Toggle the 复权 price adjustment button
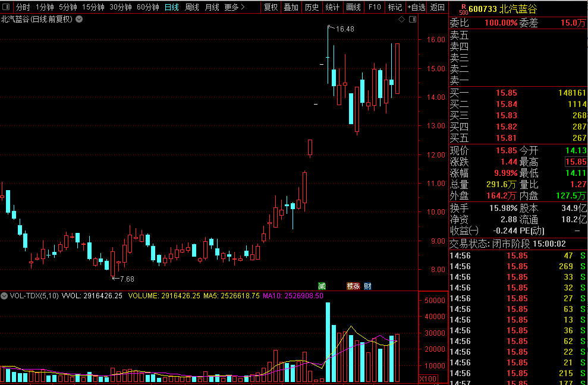Image resolution: width=588 pixels, height=385 pixels. coord(271,7)
